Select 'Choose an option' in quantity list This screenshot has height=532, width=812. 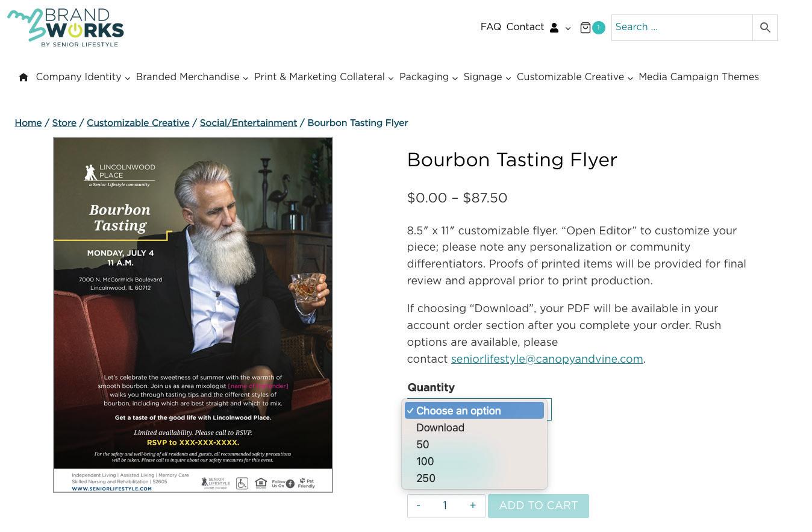pyautogui.click(x=474, y=411)
